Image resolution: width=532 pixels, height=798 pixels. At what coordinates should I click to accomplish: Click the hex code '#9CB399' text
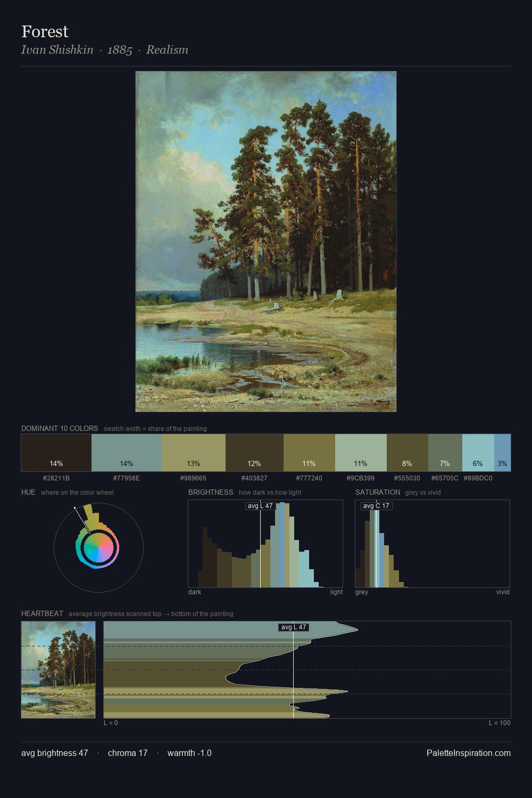(x=361, y=478)
